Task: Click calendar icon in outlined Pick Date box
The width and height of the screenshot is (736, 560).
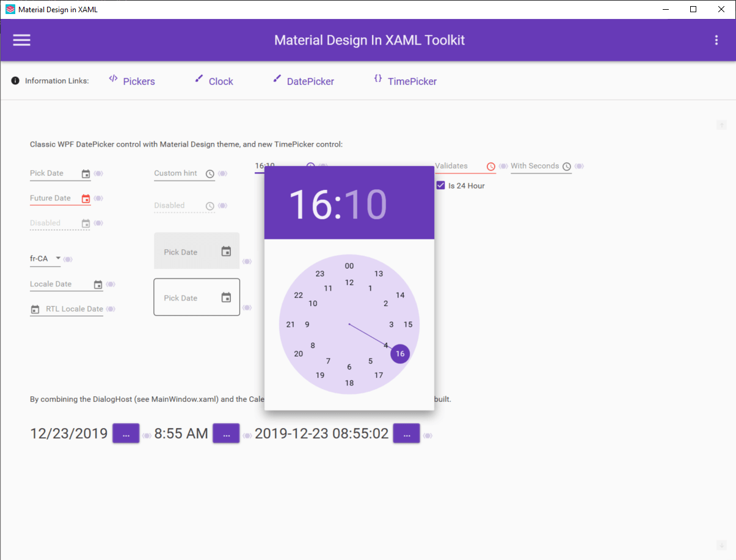Action: pyautogui.click(x=226, y=297)
